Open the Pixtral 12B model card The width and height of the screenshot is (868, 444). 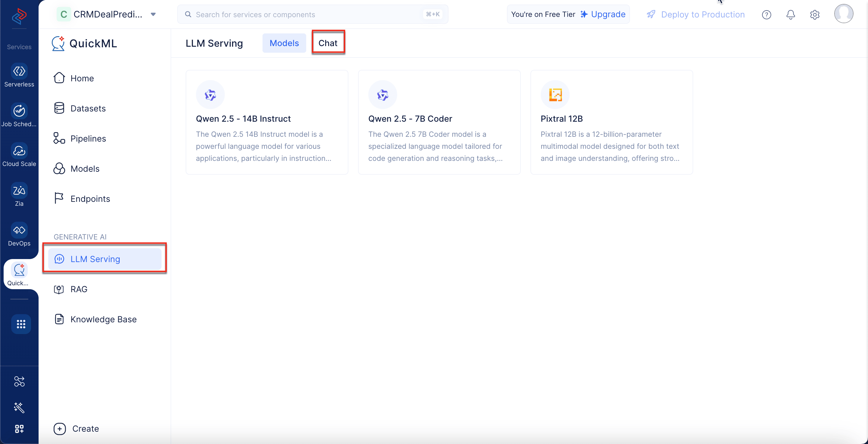(x=612, y=122)
